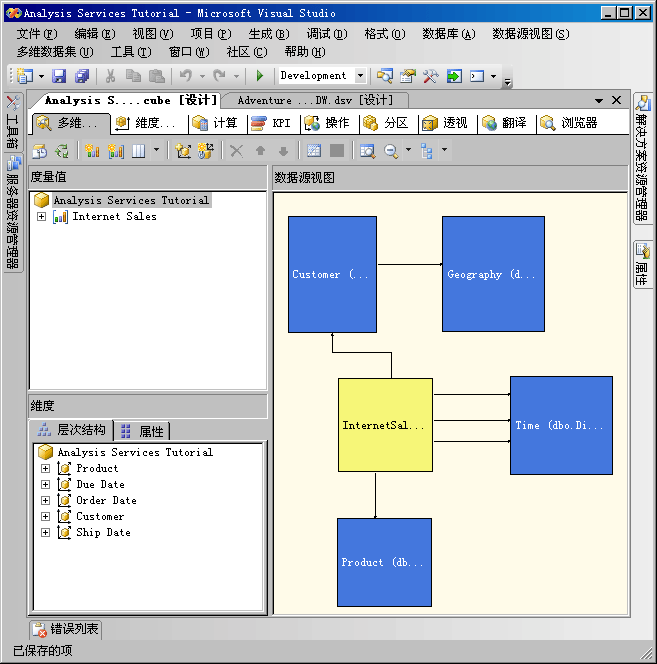The image size is (657, 664).
Task: Click the Move Down arrow icon
Action: [283, 151]
